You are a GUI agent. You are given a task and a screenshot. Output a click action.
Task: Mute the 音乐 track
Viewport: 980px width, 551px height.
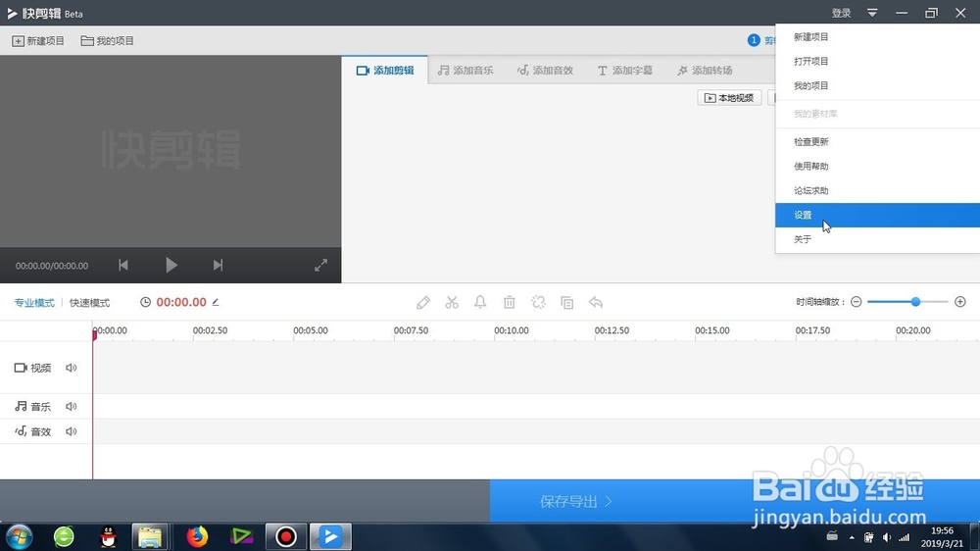click(x=72, y=407)
